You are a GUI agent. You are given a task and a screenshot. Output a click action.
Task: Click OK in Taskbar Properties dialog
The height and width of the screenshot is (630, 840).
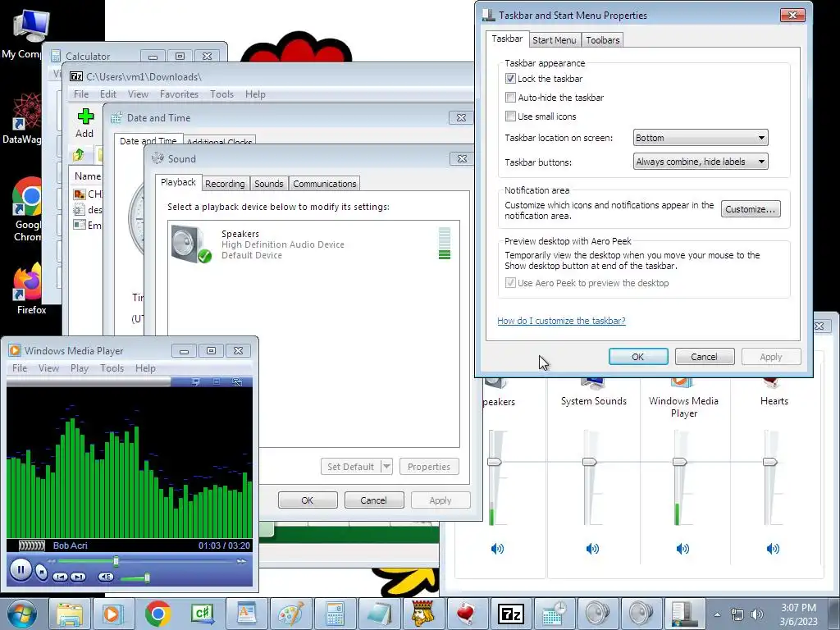638,357
